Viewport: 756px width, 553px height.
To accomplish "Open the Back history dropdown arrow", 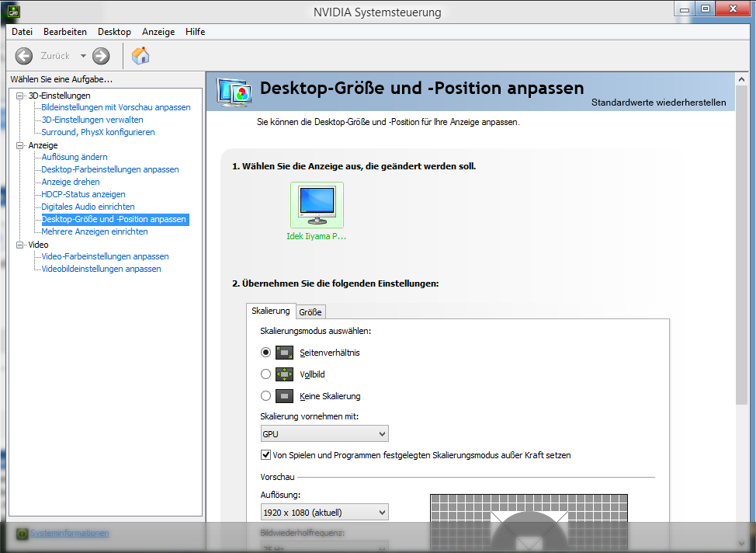I will click(83, 56).
